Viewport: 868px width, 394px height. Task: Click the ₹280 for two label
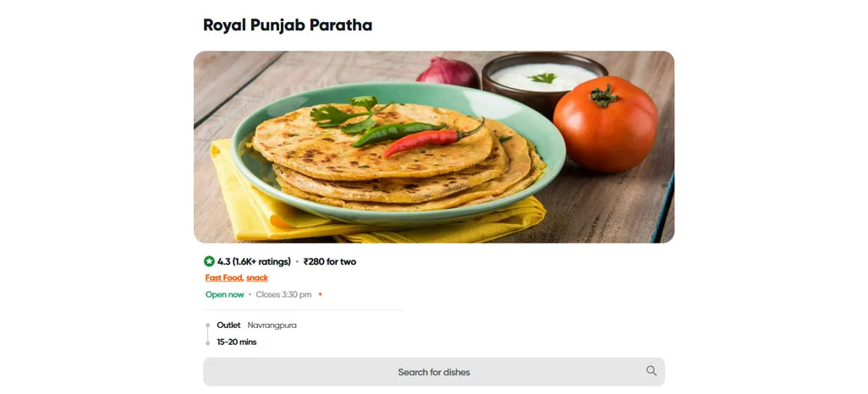(x=330, y=262)
